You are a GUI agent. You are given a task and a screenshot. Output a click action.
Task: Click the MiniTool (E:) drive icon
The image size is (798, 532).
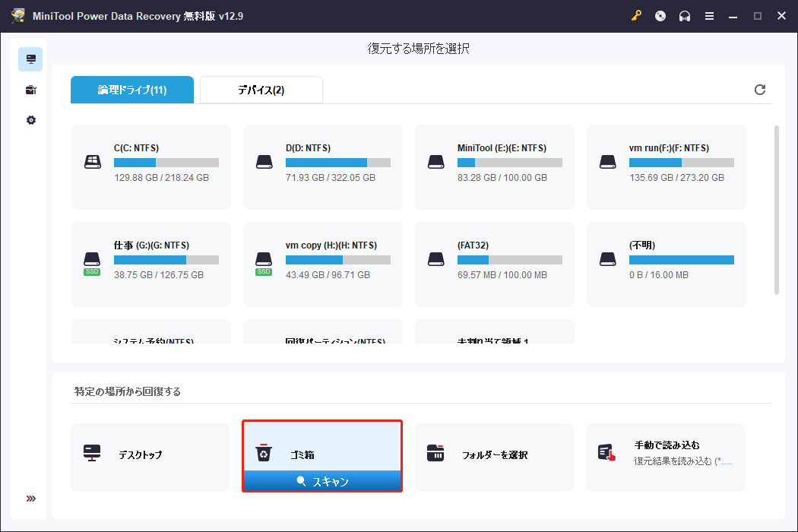click(x=436, y=162)
